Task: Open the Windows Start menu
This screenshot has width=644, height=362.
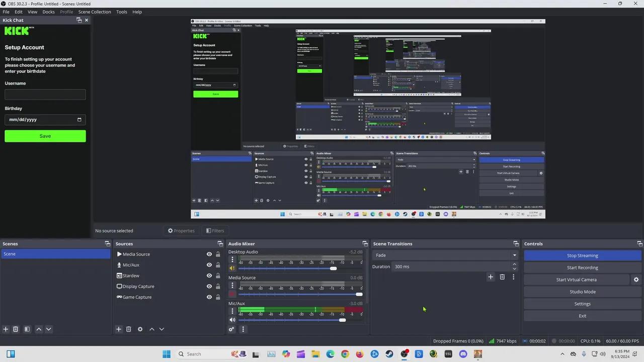Action: 167,354
